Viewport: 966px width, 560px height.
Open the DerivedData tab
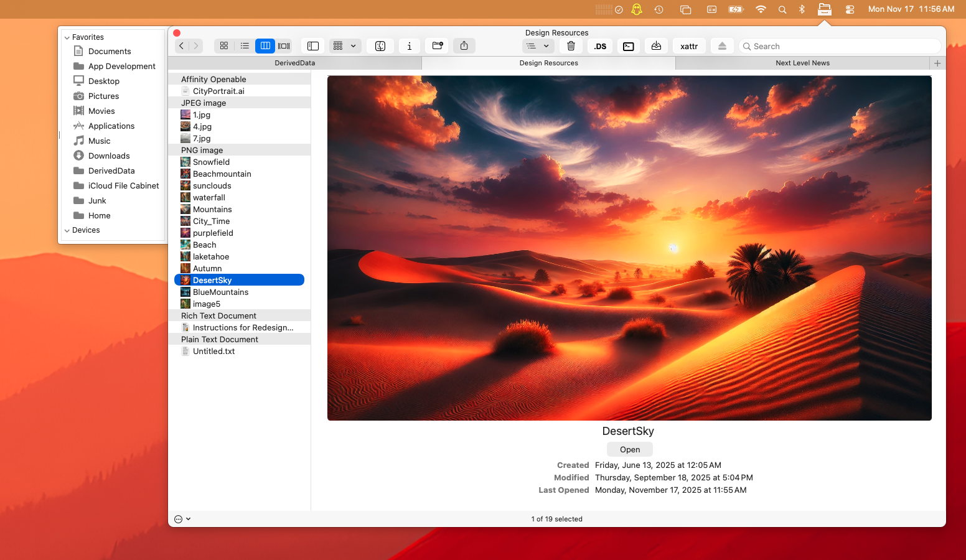[x=294, y=63]
